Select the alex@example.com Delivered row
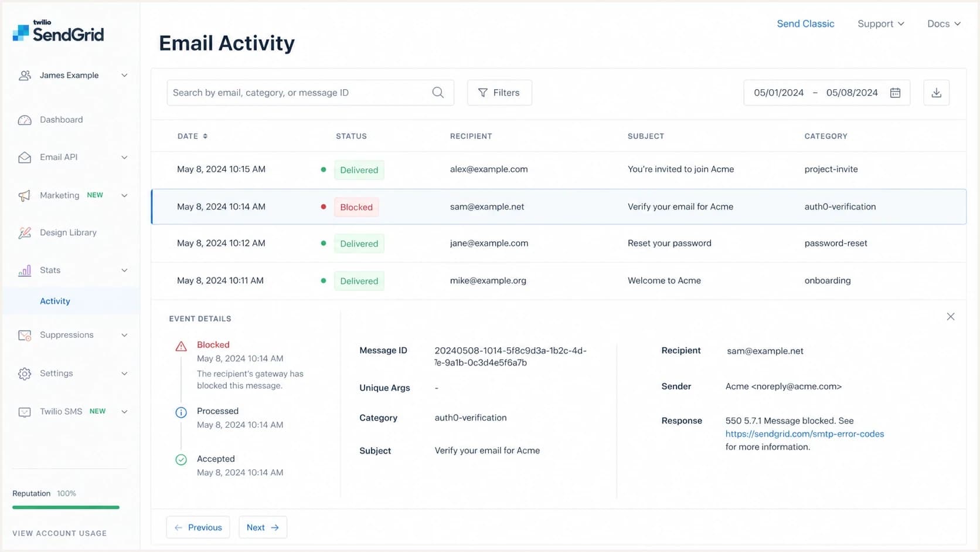 [559, 170]
